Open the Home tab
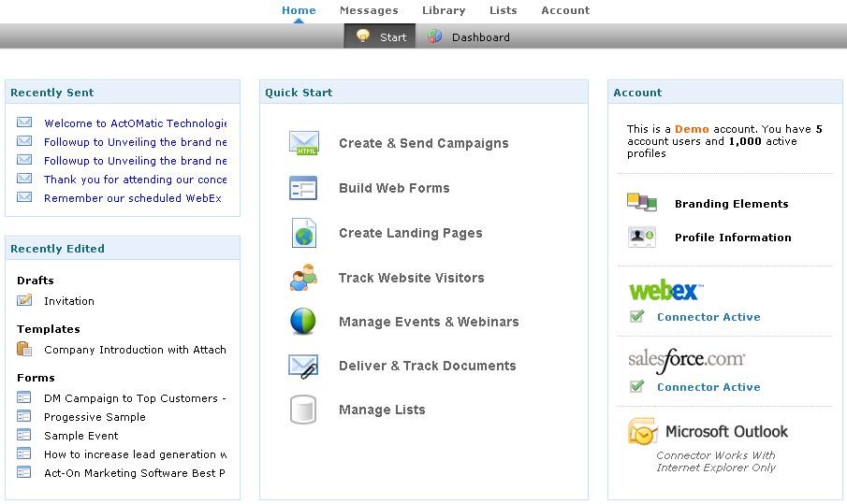847x504 pixels. (x=299, y=10)
